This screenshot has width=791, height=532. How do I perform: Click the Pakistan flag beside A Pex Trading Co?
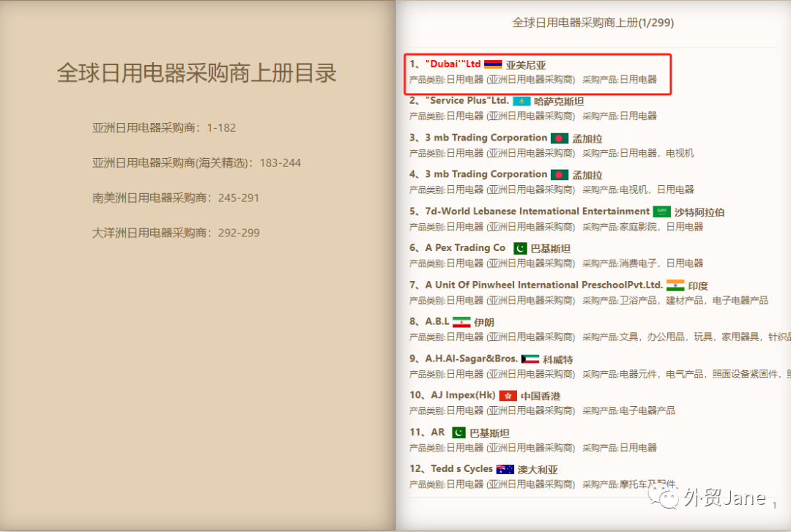520,249
